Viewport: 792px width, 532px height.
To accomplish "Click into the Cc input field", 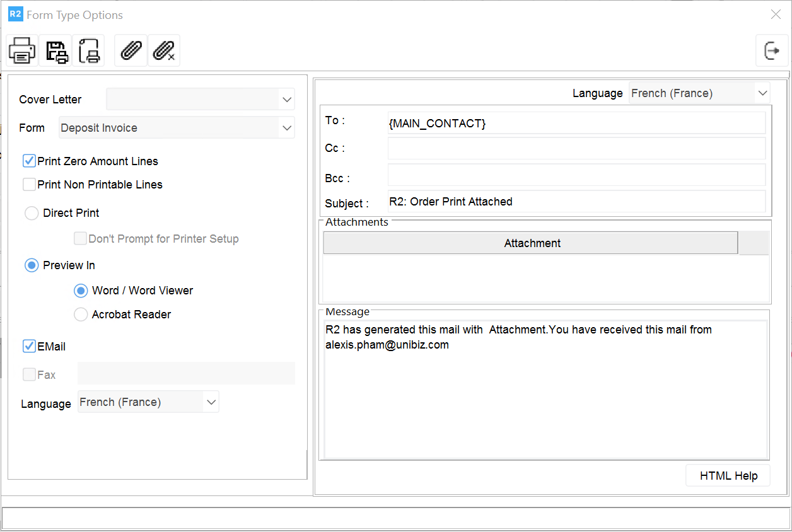I will click(576, 149).
